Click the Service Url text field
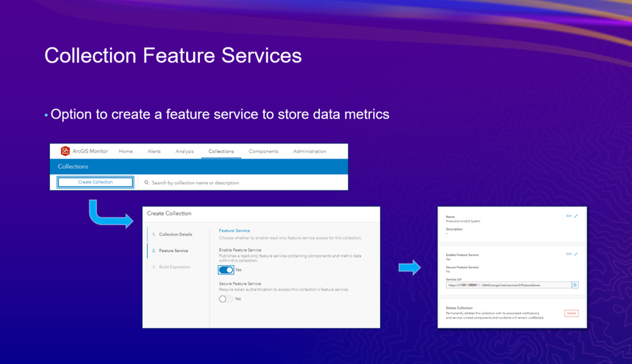The height and width of the screenshot is (364, 632). coord(509,285)
